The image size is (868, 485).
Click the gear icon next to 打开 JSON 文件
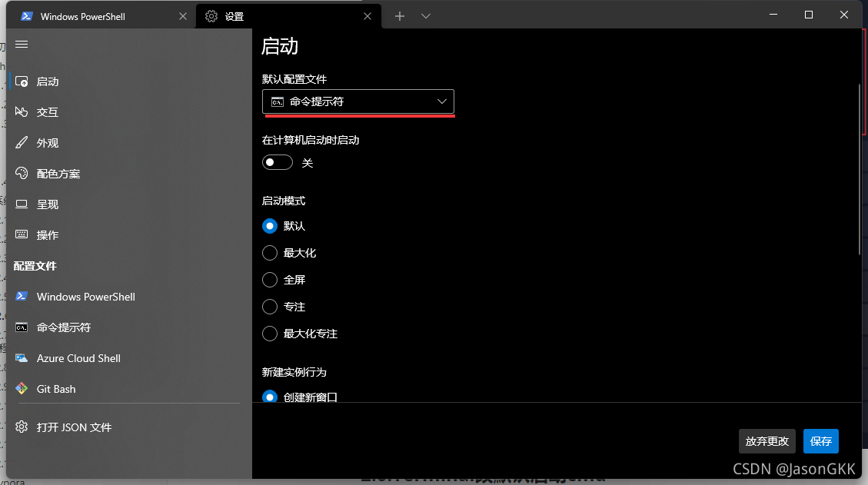22,427
